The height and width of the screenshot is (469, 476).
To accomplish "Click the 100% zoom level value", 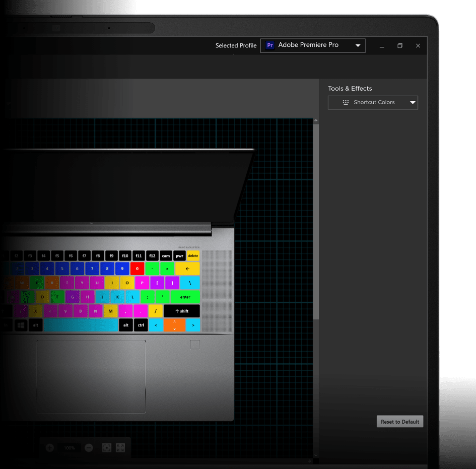I will point(69,448).
